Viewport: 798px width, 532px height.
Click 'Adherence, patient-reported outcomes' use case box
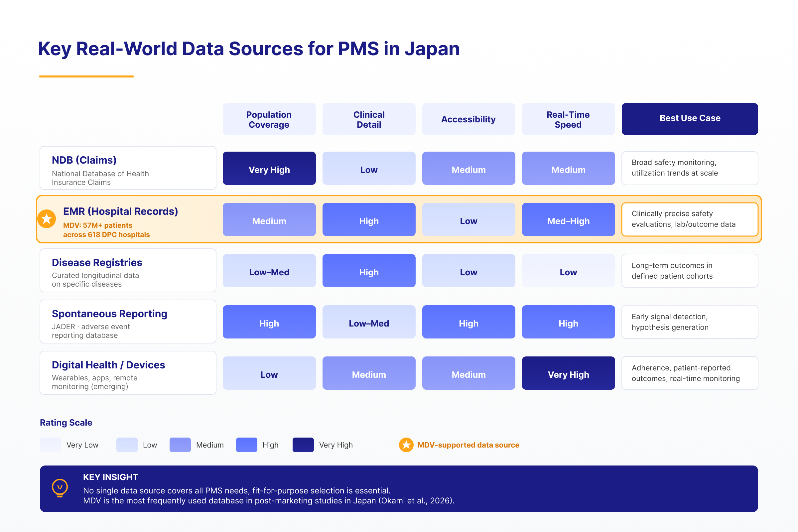pyautogui.click(x=690, y=373)
